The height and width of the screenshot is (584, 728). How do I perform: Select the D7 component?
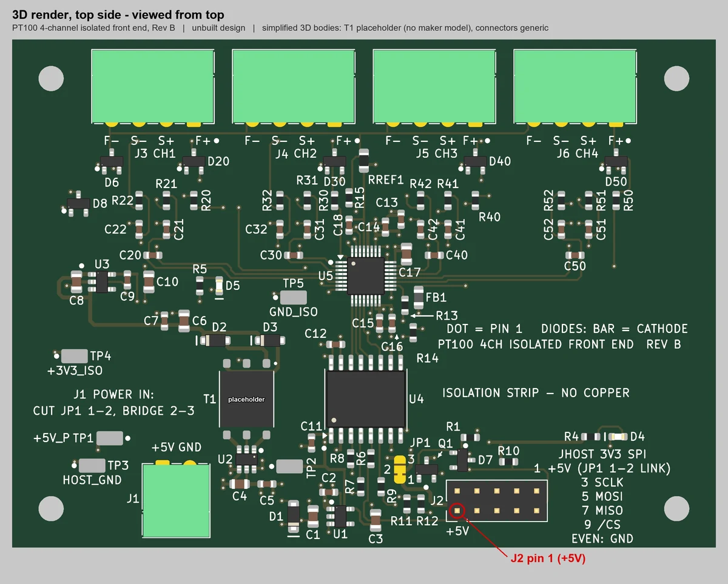pos(462,460)
